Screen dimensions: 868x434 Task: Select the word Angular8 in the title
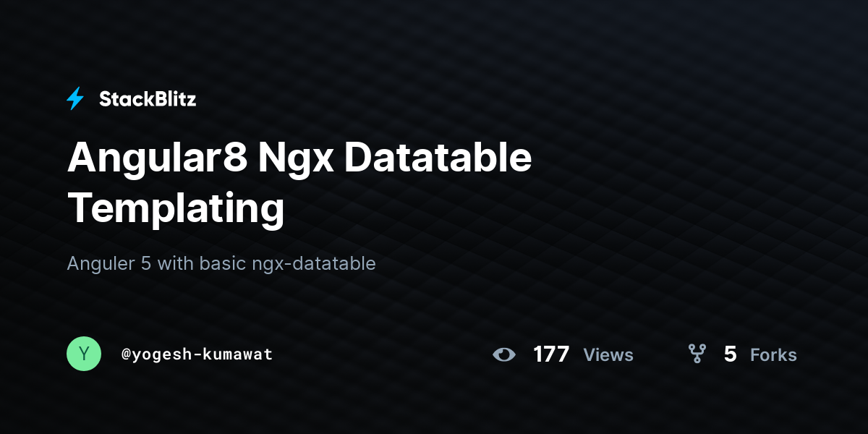156,159
